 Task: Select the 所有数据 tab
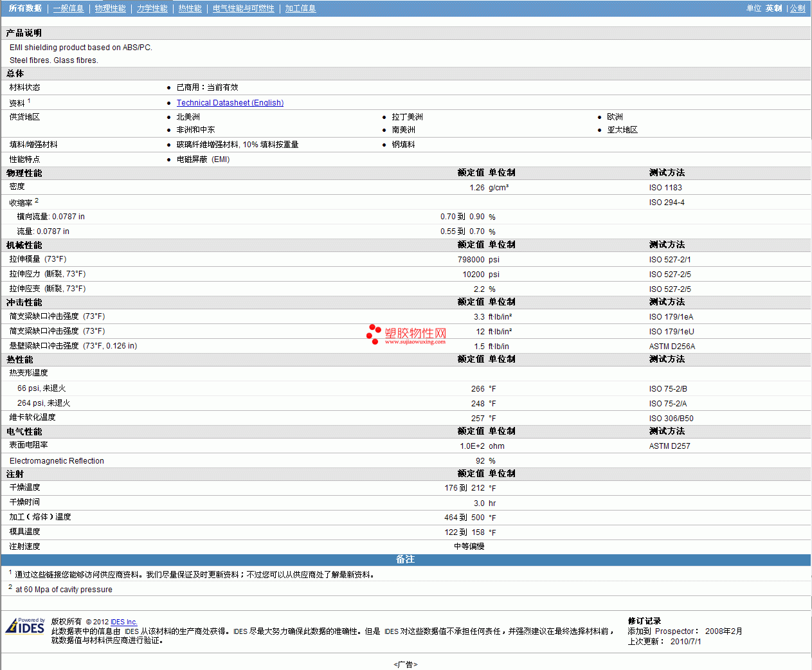click(x=25, y=8)
